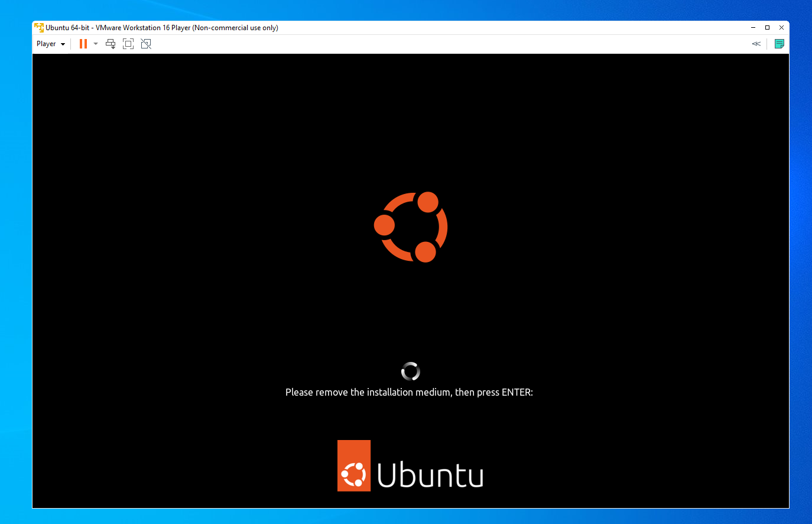
Task: Click the VMware Player title bar icon
Action: (39, 27)
